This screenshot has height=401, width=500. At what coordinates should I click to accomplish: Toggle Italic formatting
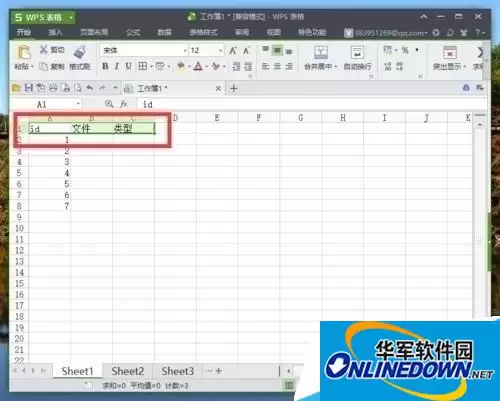[x=117, y=66]
